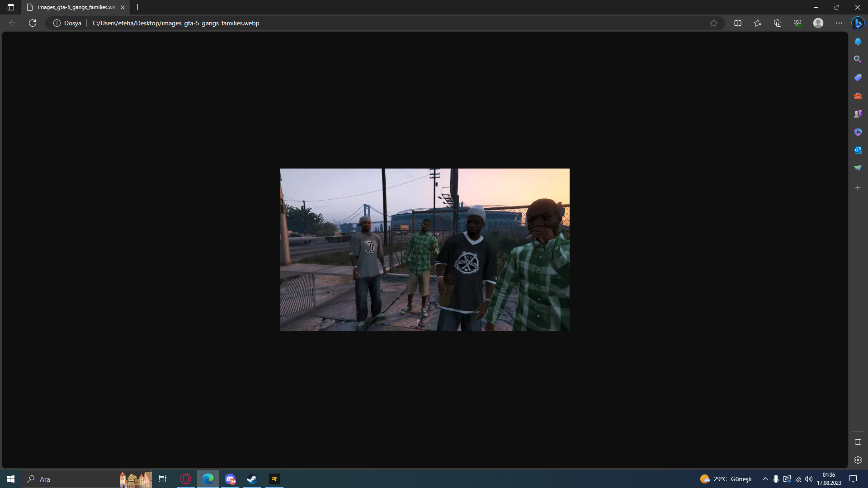
Task: Open Task View on the taskbar
Action: point(163,479)
